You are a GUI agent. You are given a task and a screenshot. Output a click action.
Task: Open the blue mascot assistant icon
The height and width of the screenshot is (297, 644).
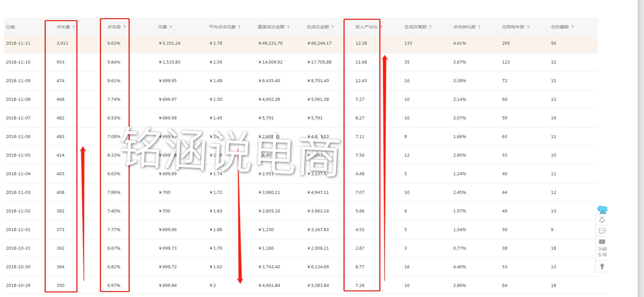click(x=602, y=209)
